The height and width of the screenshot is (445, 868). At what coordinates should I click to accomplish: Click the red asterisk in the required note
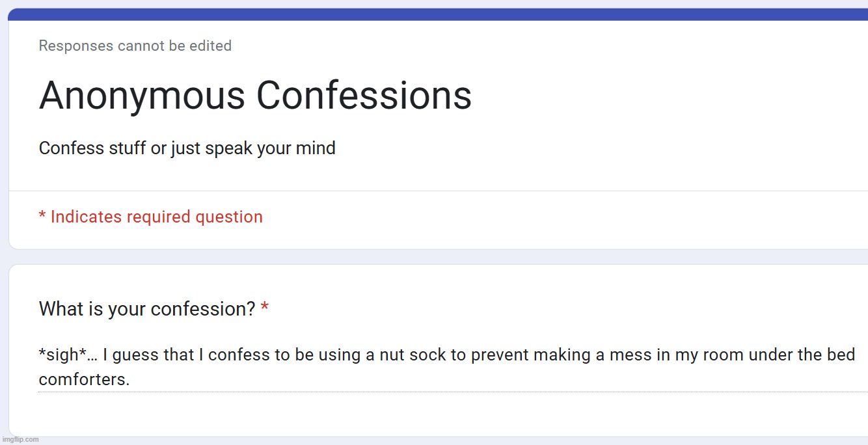(x=42, y=215)
